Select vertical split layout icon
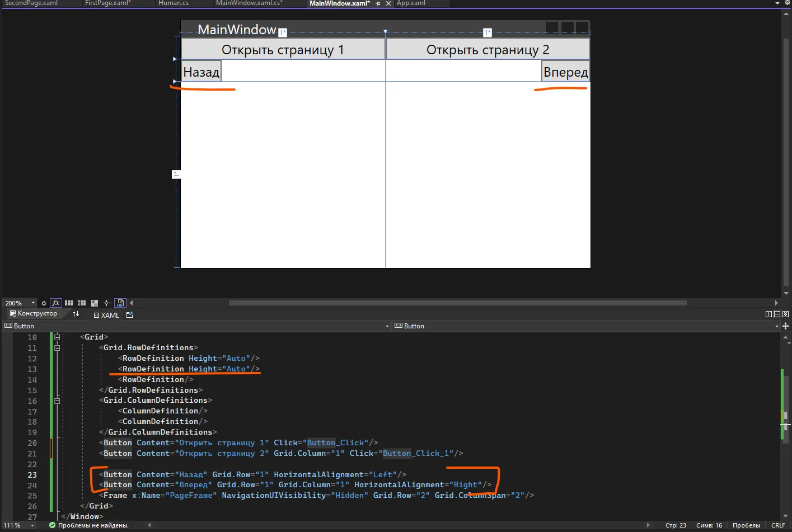792x532 pixels. pos(768,314)
